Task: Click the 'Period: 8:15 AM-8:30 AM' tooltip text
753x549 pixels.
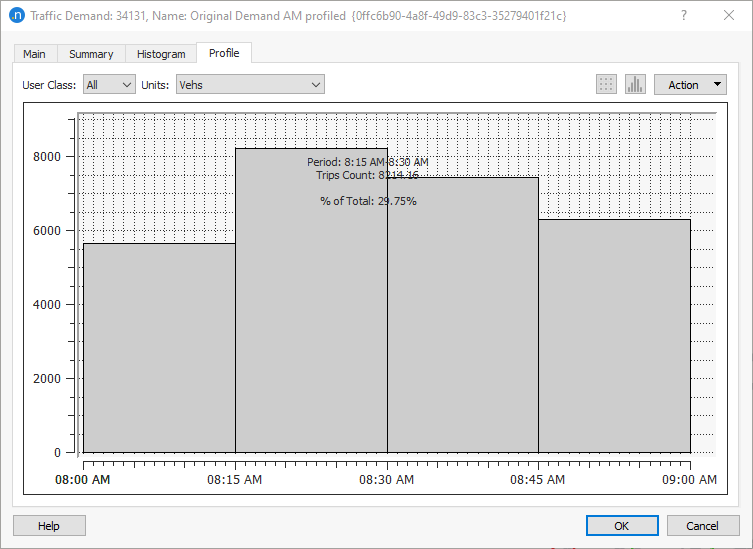Action: click(368, 162)
